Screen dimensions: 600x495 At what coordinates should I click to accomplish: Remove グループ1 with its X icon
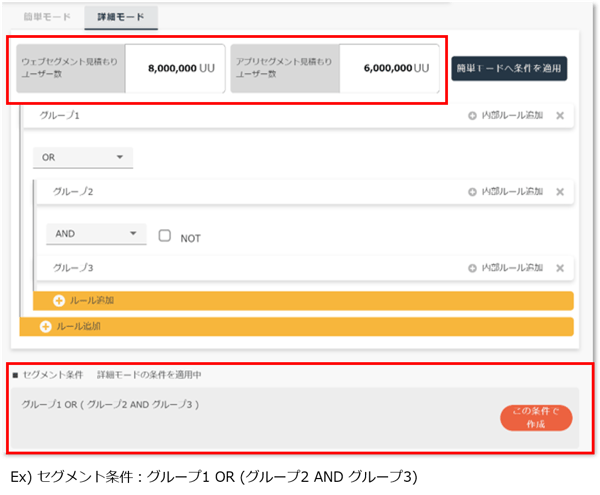click(559, 116)
